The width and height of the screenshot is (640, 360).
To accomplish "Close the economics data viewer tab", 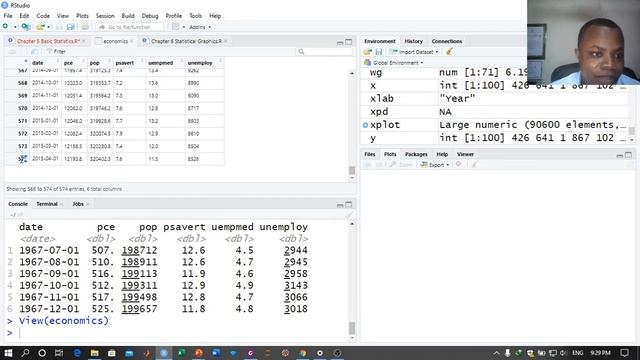I will point(131,41).
